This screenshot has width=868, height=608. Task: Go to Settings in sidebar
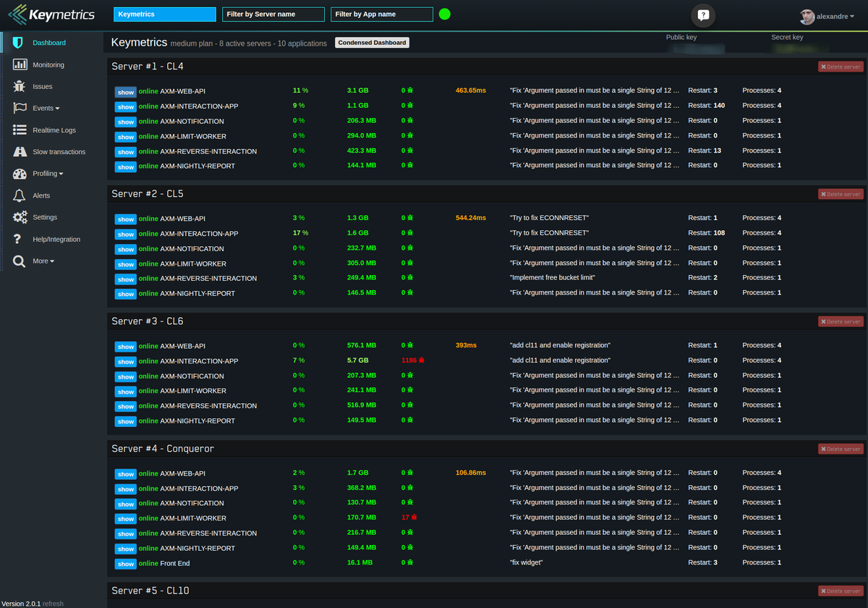pos(45,217)
